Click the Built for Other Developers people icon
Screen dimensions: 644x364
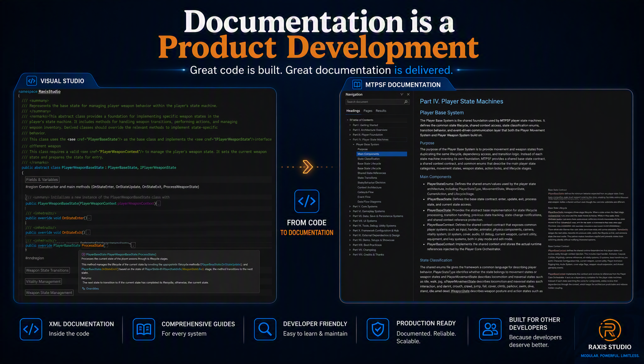click(x=490, y=329)
